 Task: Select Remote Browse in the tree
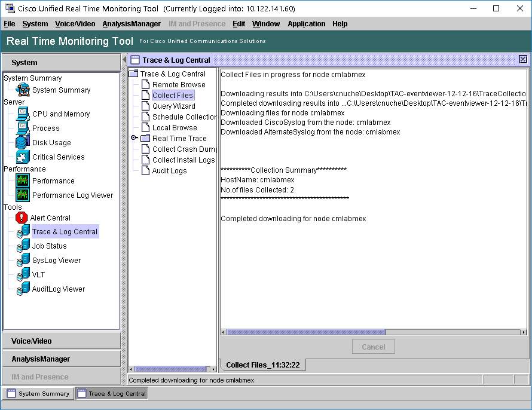pos(179,84)
